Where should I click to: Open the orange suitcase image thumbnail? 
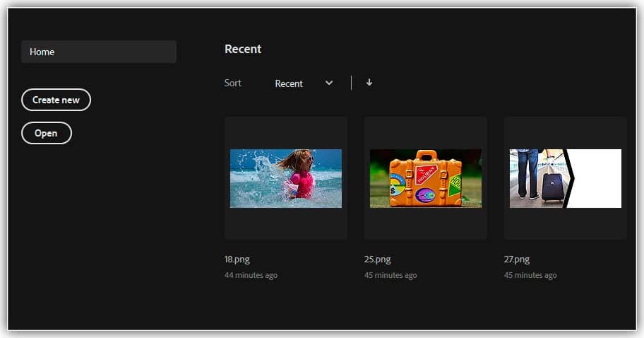point(426,178)
